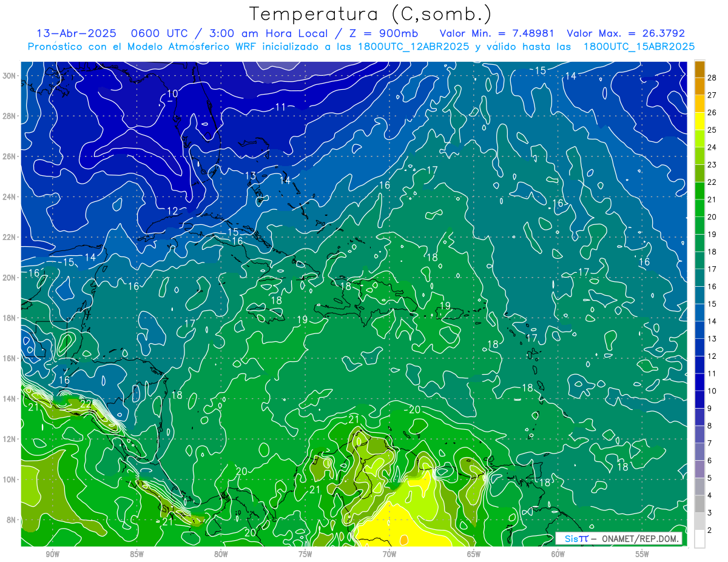Click the green legend band between 20 and 21
This screenshot has width=728, height=562.
coord(699,208)
